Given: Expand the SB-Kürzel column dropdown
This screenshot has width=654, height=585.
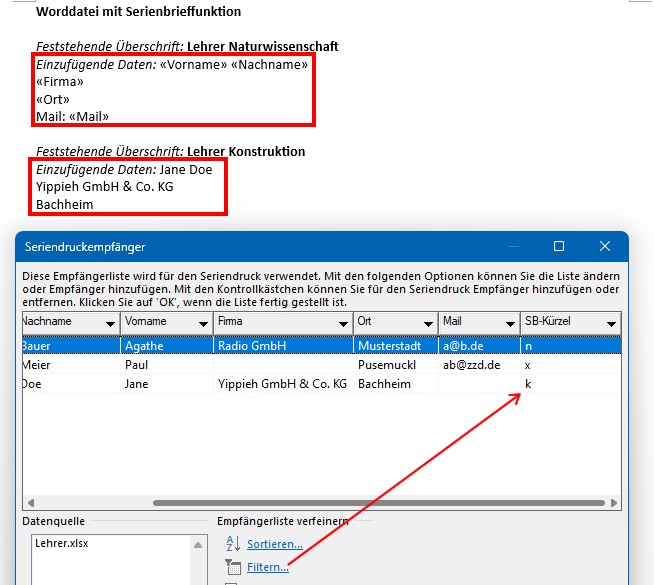Looking at the screenshot, I should (609, 323).
